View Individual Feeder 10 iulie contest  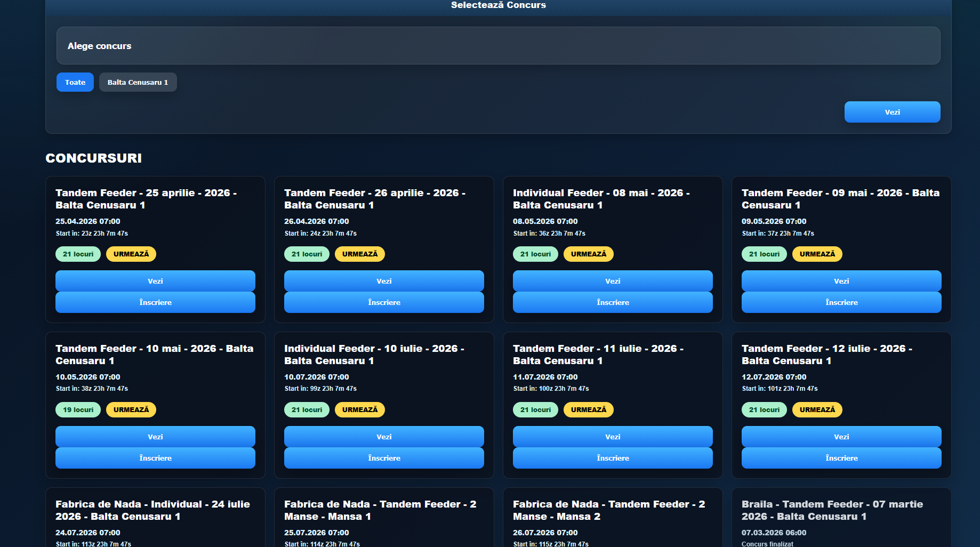click(x=384, y=437)
